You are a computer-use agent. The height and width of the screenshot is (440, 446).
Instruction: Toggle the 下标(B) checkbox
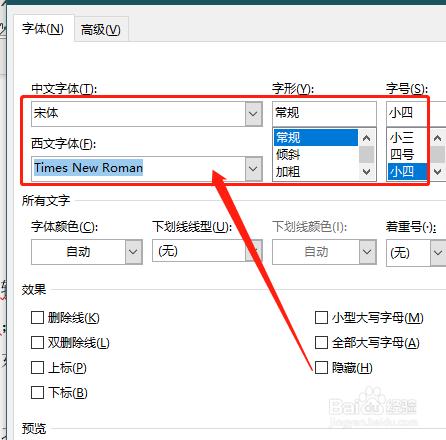click(x=37, y=393)
